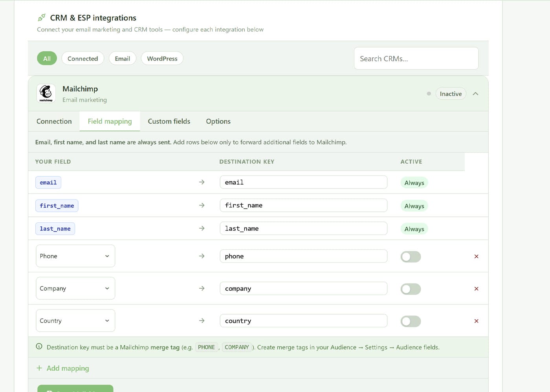Click the email destination key field
This screenshot has height=392, width=550.
[x=304, y=182]
